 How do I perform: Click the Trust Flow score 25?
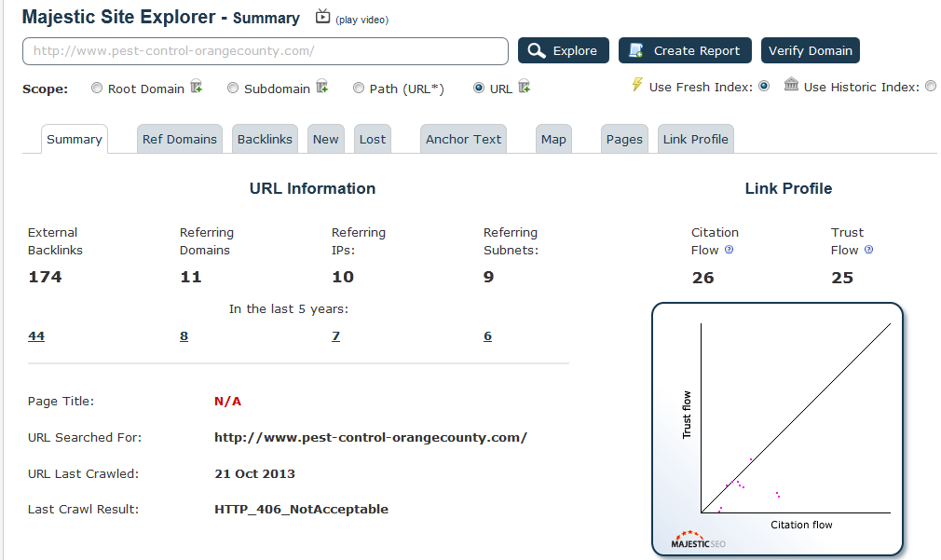[842, 278]
